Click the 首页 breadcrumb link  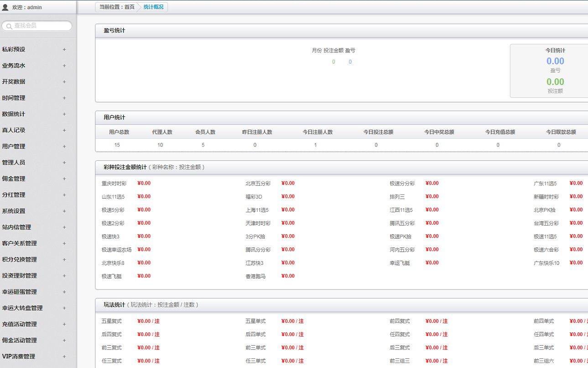(130, 7)
